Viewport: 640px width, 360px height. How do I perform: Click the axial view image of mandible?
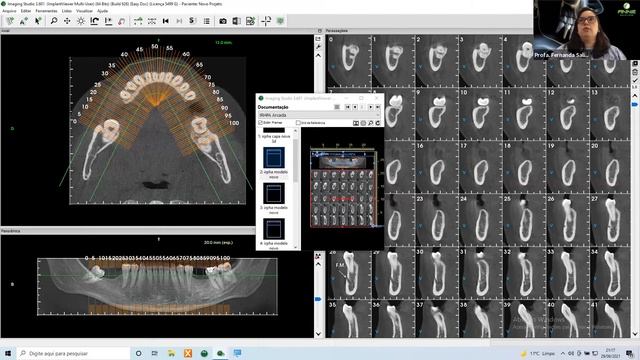pos(158,130)
